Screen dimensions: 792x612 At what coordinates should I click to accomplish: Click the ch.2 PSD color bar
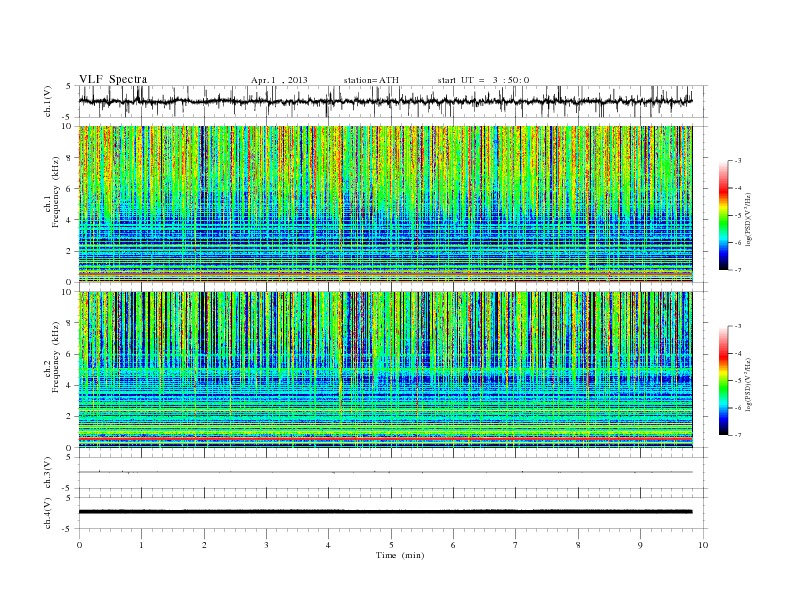click(723, 380)
